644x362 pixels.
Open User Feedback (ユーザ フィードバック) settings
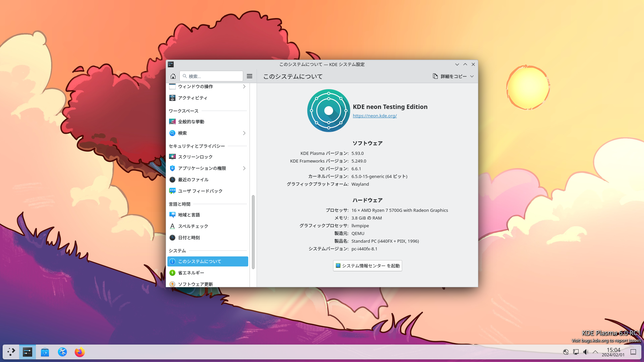pos(200,191)
